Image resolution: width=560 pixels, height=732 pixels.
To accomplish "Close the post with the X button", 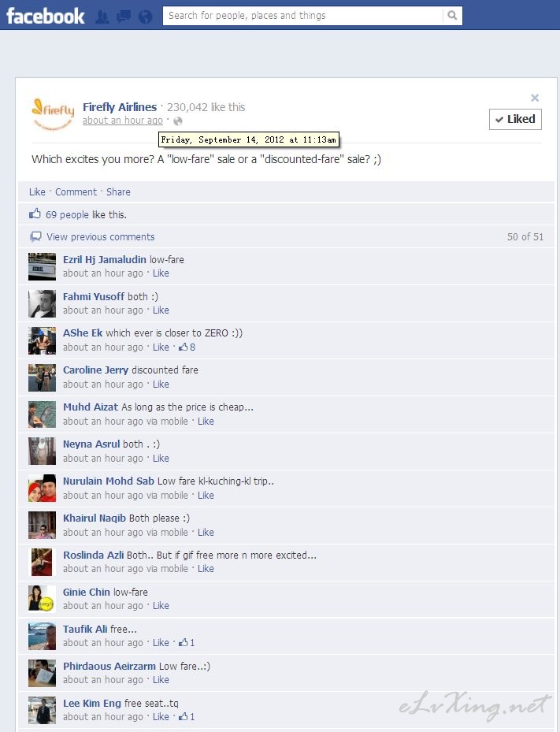I will click(x=535, y=98).
